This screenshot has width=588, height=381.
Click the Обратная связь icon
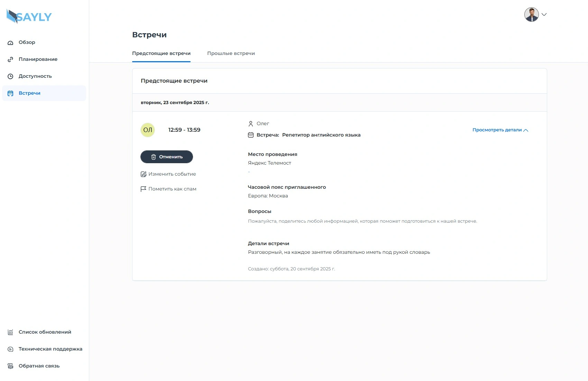[10, 366]
